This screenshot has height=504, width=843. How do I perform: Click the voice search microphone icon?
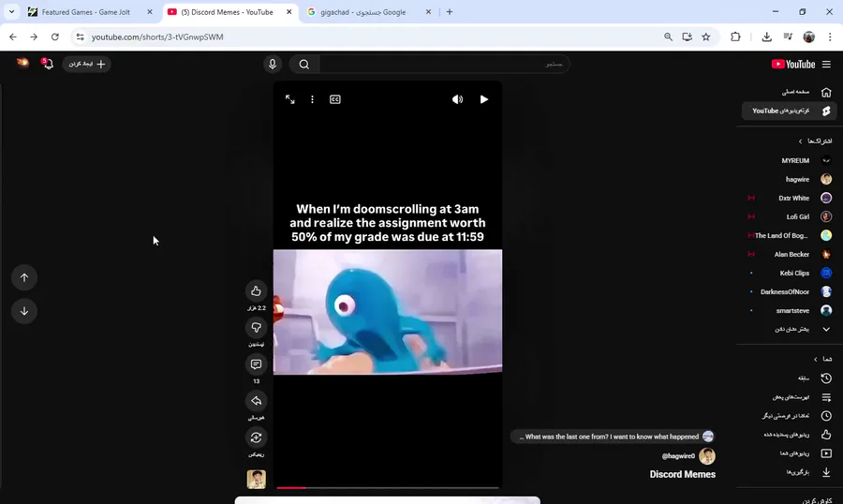point(273,64)
